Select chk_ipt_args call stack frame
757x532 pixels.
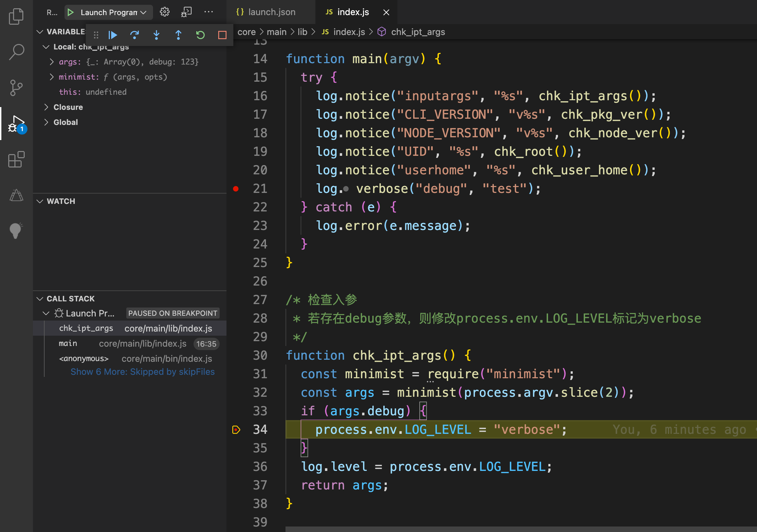click(x=130, y=328)
